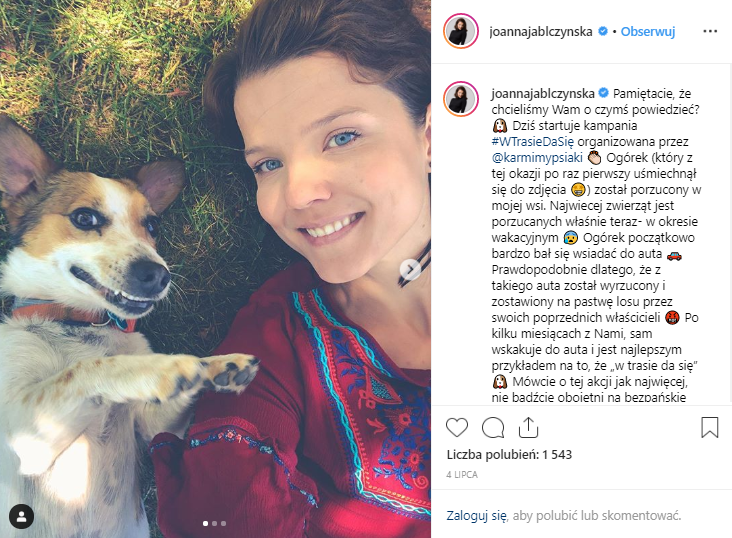Visit the @karmimypsiaki profile mention
This screenshot has height=538, width=732.
click(x=537, y=157)
